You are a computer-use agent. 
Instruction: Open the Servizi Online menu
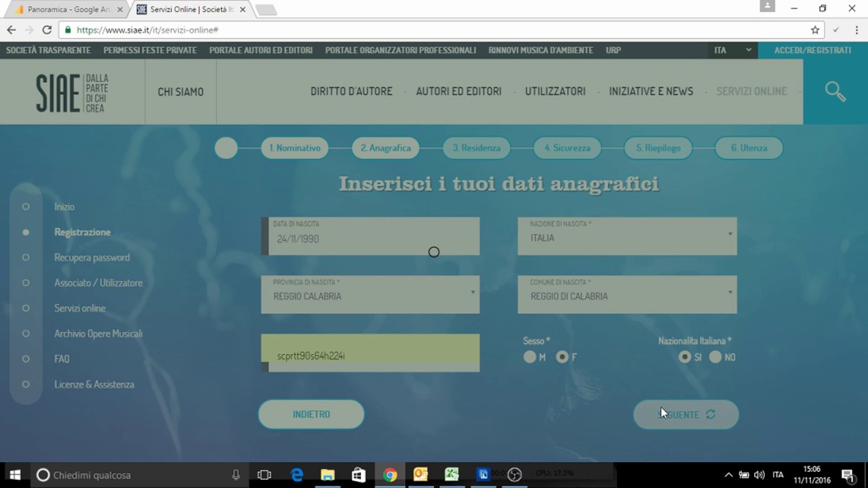pyautogui.click(x=751, y=91)
